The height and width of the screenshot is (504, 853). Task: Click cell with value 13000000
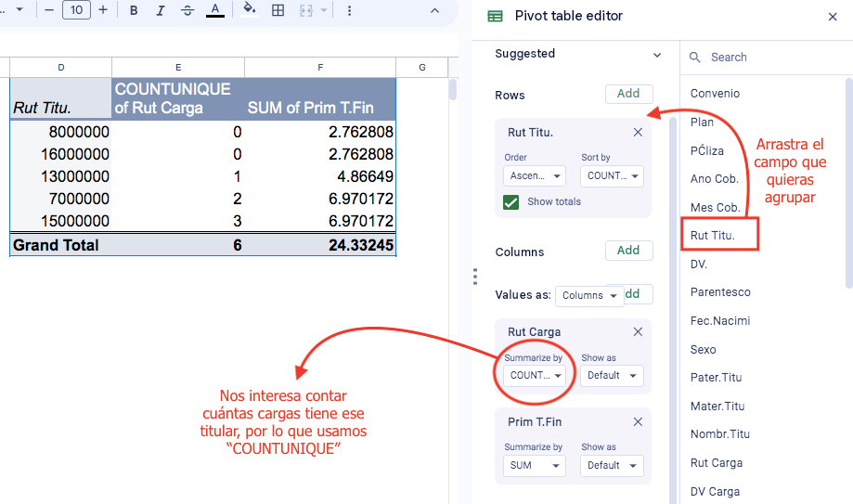[61, 177]
